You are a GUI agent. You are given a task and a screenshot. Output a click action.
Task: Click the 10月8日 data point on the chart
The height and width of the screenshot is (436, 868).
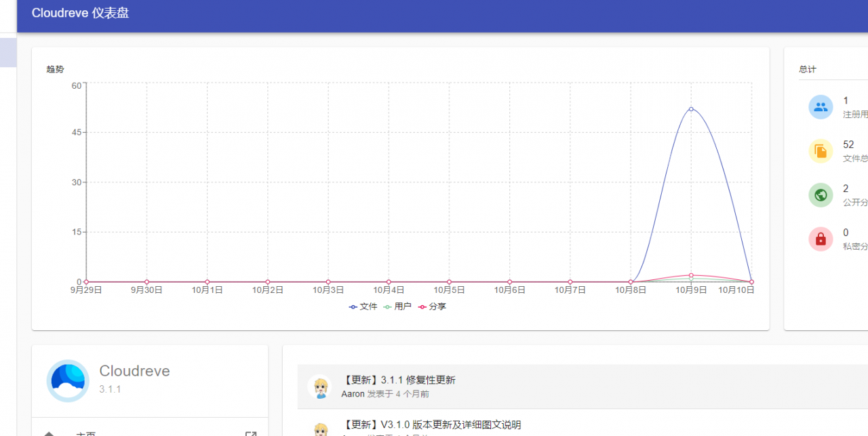(x=631, y=282)
